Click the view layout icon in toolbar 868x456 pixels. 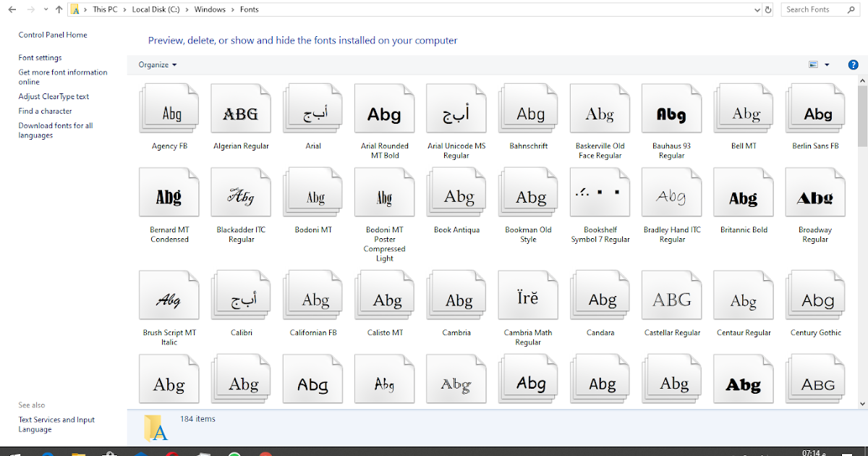coord(814,64)
